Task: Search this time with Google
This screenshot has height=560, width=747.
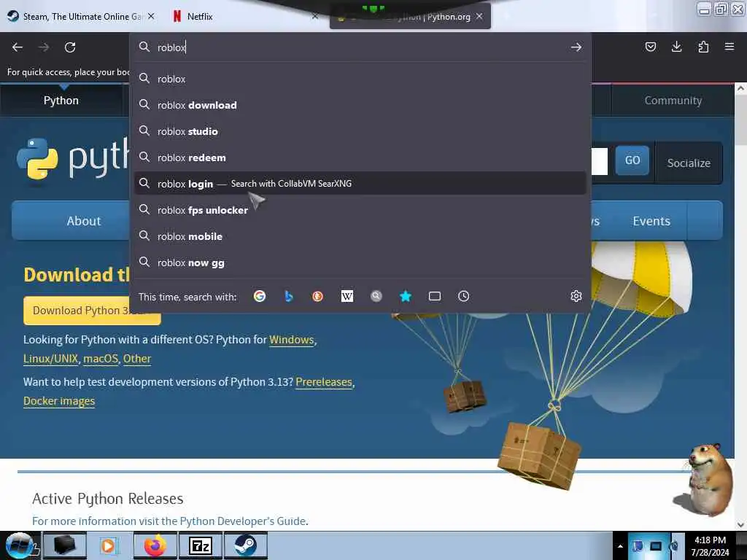Action: pyautogui.click(x=260, y=296)
